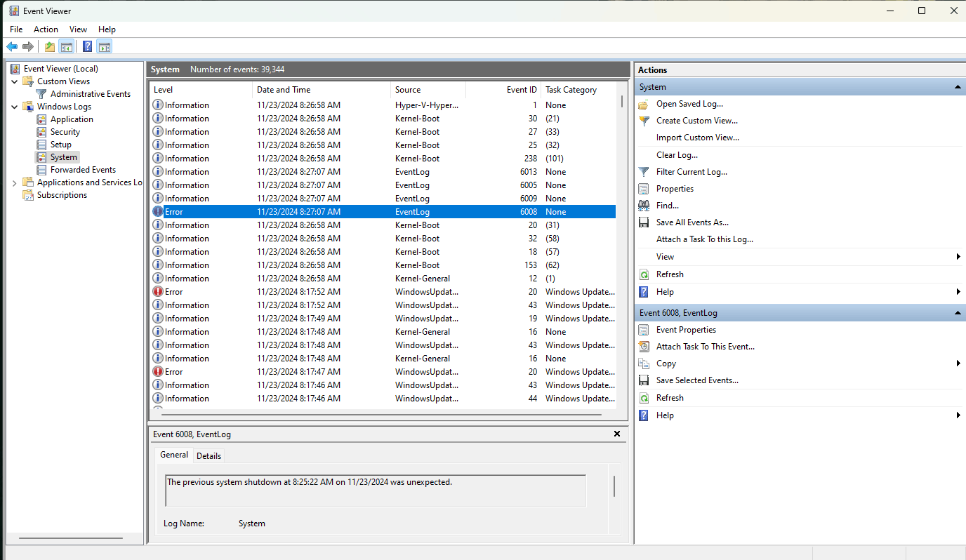
Task: Collapse the Windows Logs tree node
Action: click(15, 107)
